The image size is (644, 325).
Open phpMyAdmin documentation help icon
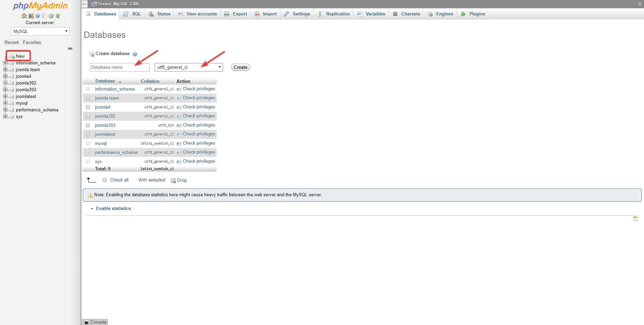pyautogui.click(x=38, y=16)
